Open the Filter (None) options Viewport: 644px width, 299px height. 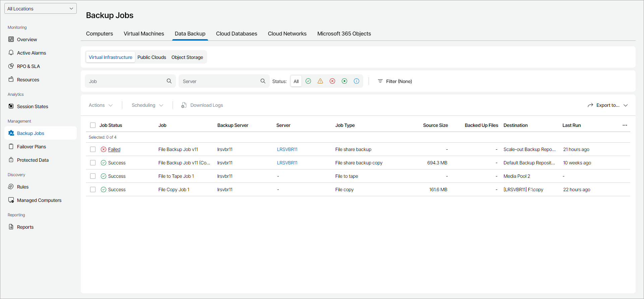point(395,81)
